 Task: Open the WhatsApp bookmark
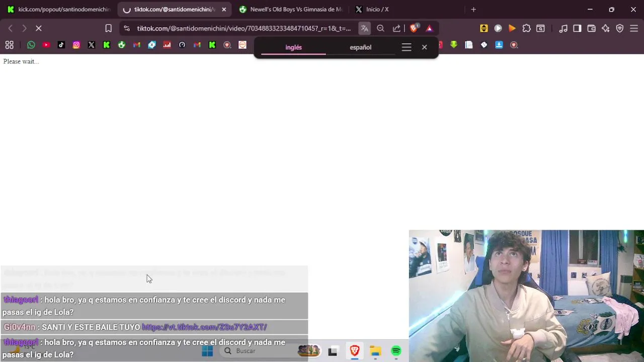point(31,45)
